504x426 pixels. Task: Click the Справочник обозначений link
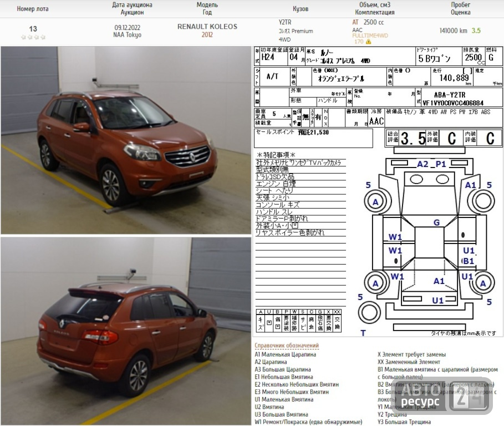pyautogui.click(x=287, y=346)
